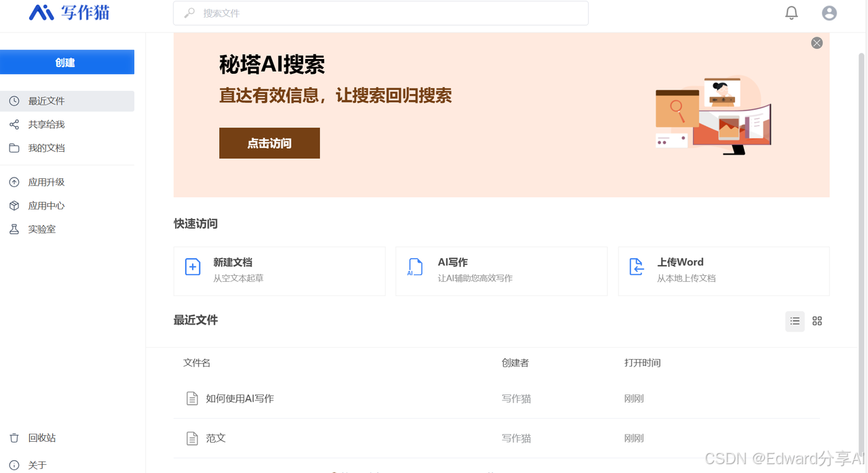The height and width of the screenshot is (473, 868).
Task: Click the 文件名 column header
Action: click(197, 363)
